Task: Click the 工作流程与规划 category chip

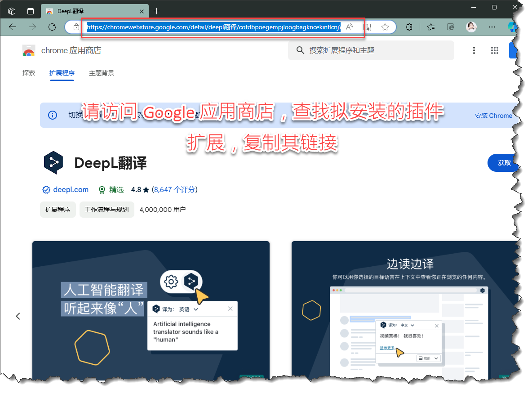Action: tap(107, 210)
